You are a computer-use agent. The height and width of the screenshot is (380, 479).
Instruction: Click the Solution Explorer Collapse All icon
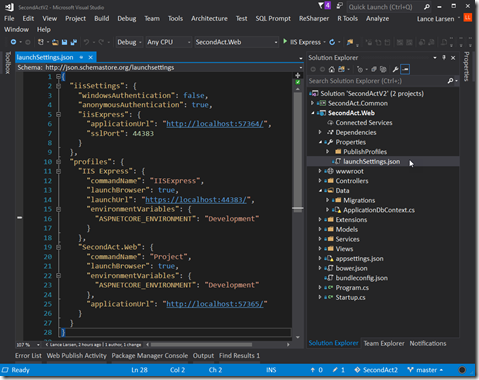pyautogui.click(x=374, y=69)
